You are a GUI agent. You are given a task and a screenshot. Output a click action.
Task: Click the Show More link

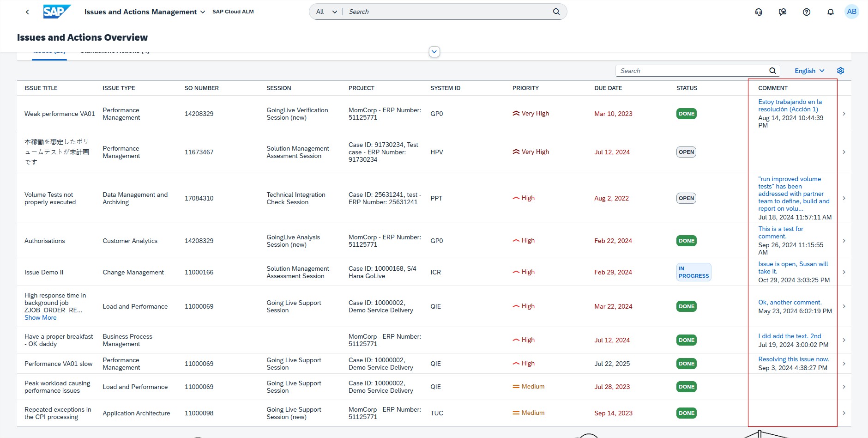[41, 318]
